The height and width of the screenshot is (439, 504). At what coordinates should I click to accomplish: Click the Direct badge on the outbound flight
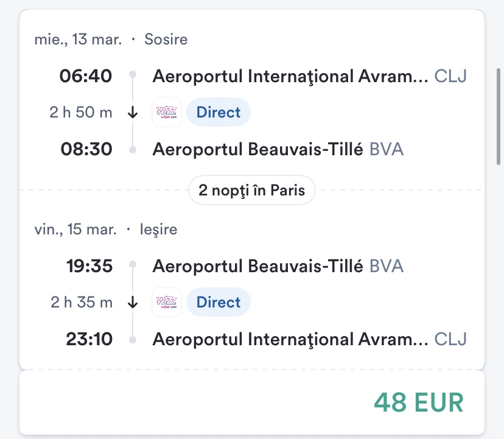(x=218, y=112)
